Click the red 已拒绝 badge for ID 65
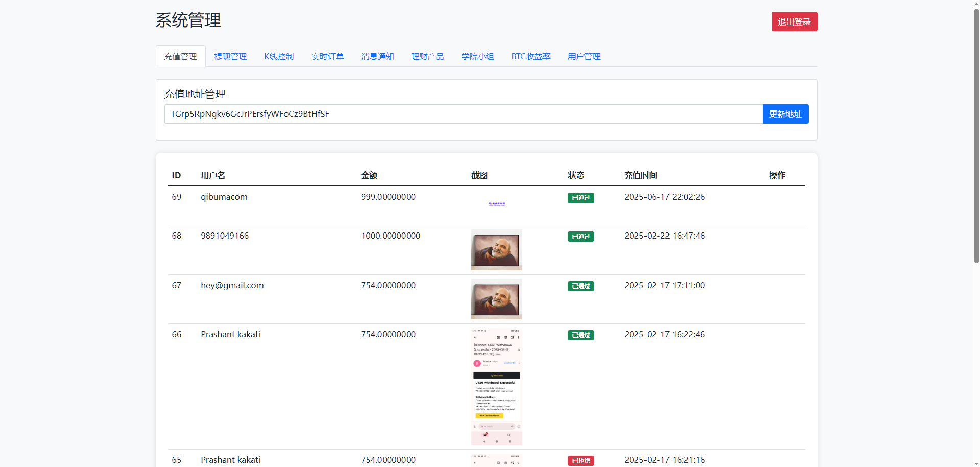The width and height of the screenshot is (980, 467). (581, 461)
